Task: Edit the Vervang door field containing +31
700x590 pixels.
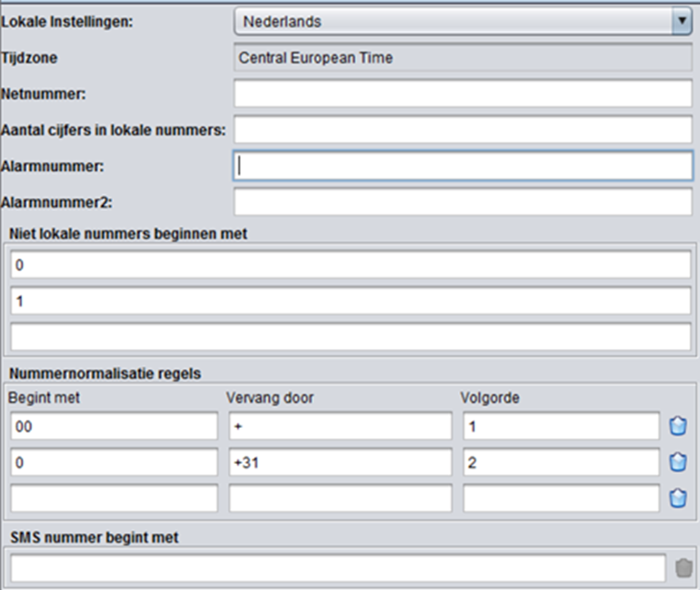Action: click(x=340, y=462)
